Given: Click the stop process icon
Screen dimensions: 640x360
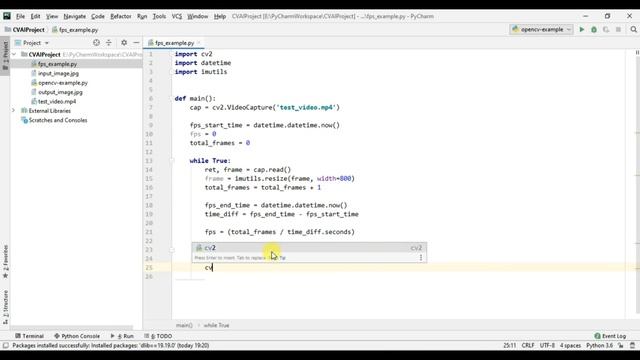Looking at the screenshot, I should point(618,29).
